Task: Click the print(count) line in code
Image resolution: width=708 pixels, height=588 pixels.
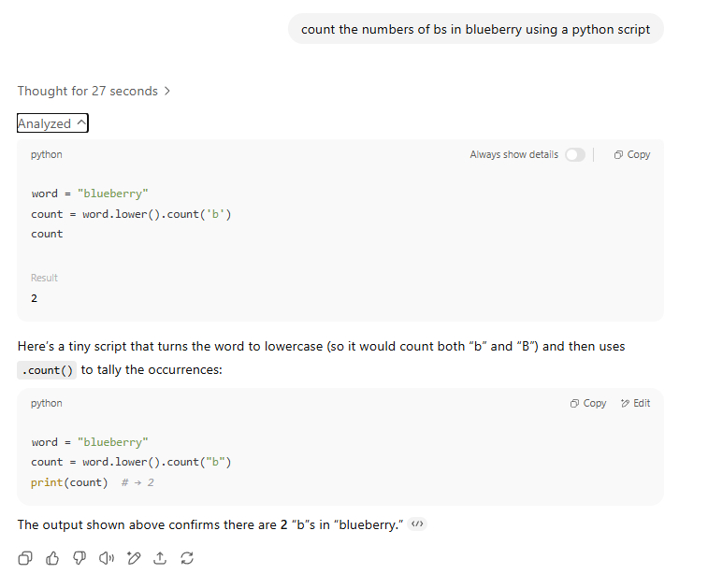Action: click(x=69, y=482)
